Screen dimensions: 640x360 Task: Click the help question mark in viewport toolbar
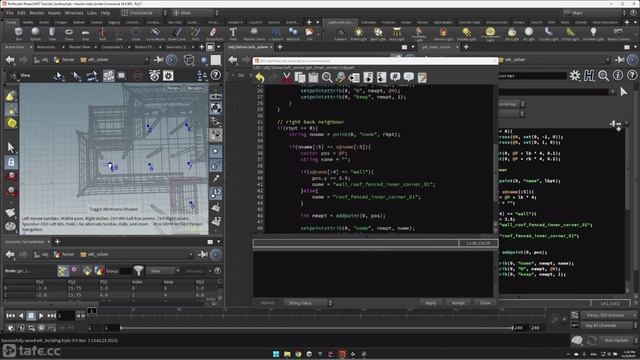click(x=216, y=75)
